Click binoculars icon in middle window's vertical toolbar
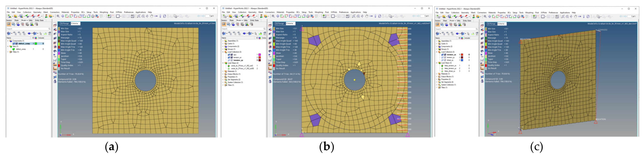 pos(270,51)
